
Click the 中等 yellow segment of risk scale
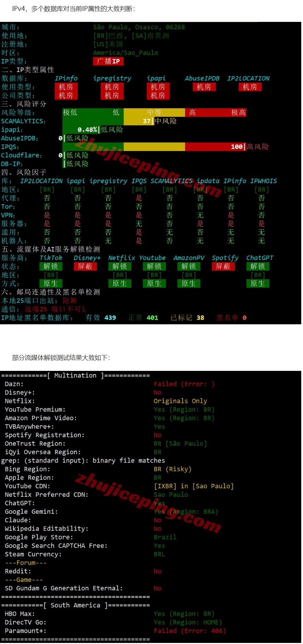click(x=154, y=113)
